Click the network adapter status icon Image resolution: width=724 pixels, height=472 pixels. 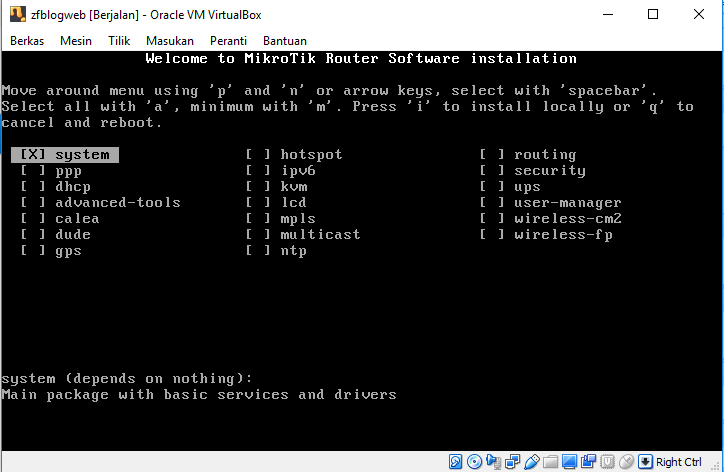(513, 461)
